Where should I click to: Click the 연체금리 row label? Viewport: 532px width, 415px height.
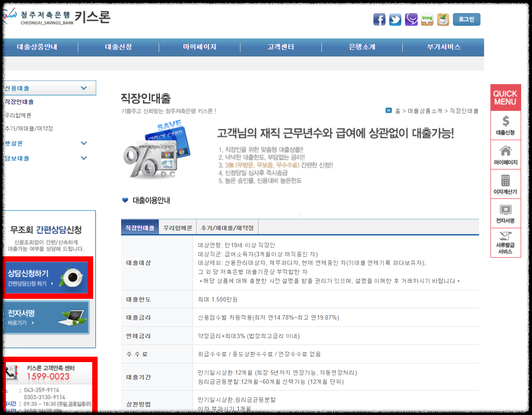(x=138, y=336)
